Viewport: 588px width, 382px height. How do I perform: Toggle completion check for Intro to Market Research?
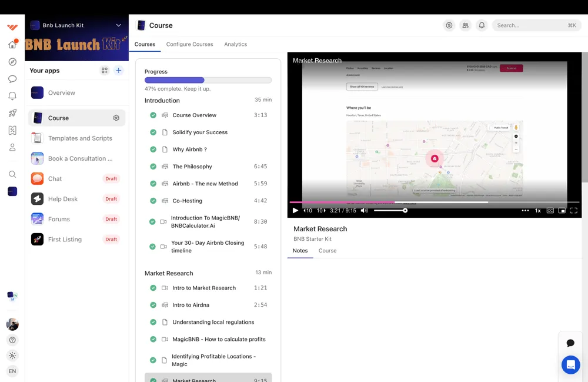click(x=153, y=288)
